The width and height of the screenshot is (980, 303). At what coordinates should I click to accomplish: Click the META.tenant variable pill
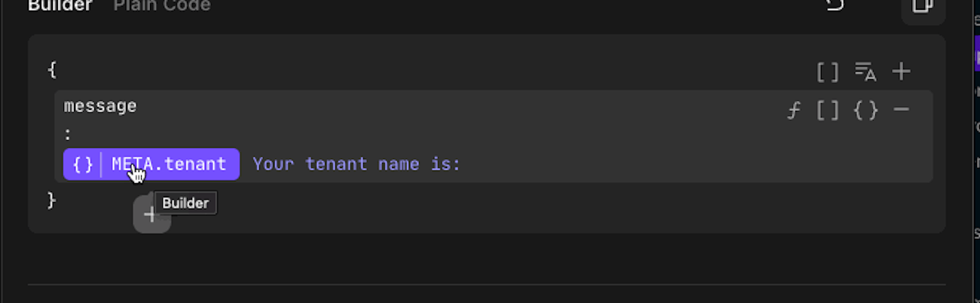[x=169, y=164]
